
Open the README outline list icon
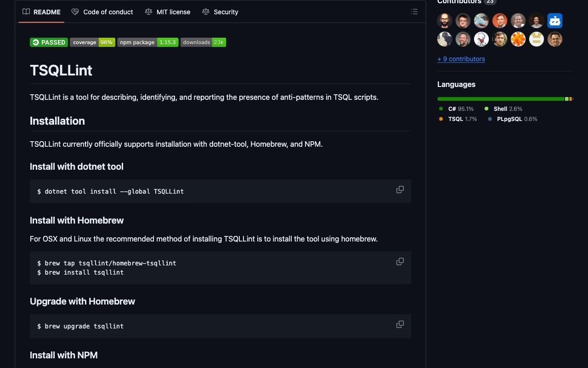(x=414, y=12)
